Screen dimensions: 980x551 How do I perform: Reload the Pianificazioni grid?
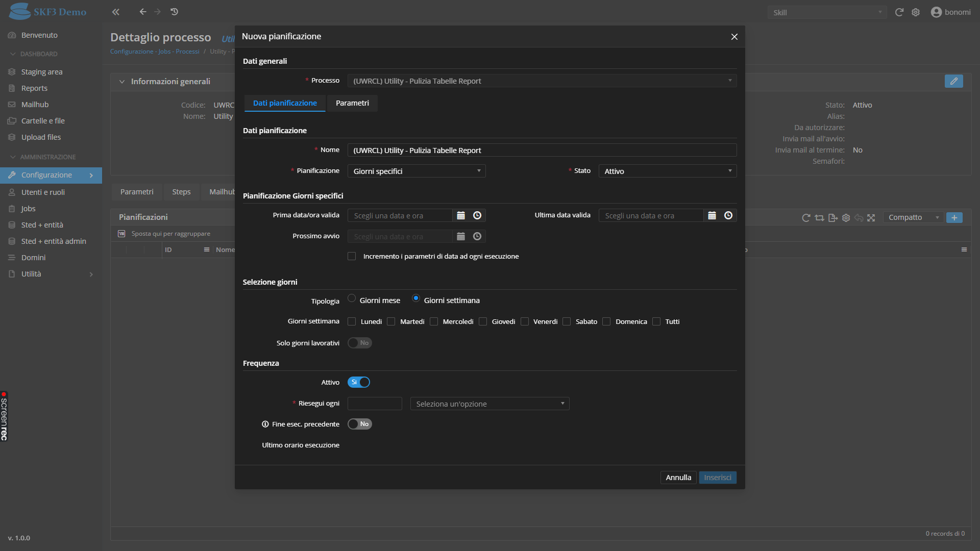click(x=806, y=218)
